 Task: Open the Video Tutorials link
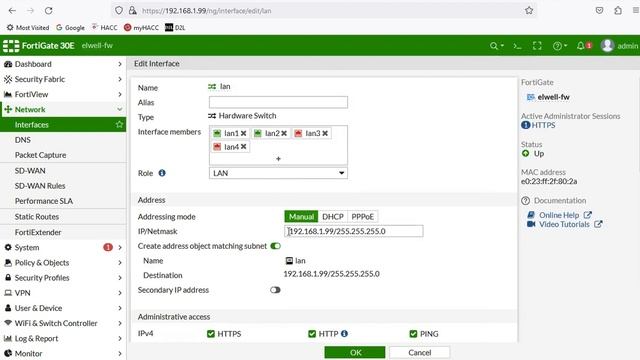(x=564, y=224)
